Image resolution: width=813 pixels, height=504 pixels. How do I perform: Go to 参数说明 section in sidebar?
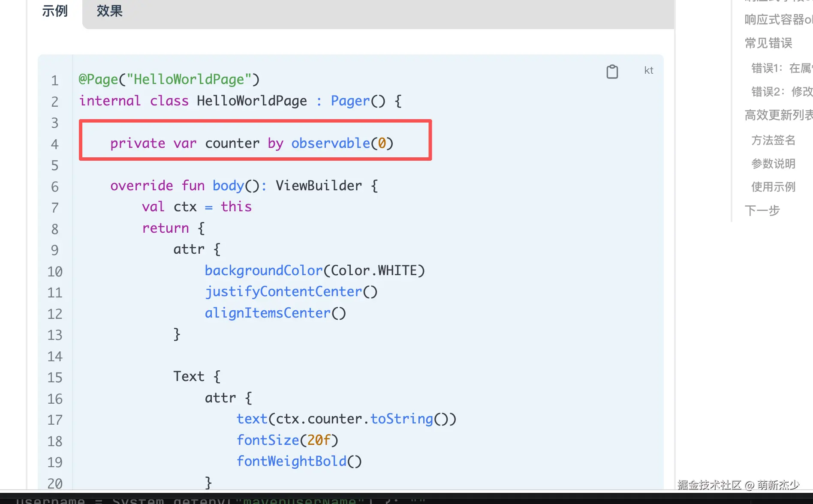(x=773, y=164)
